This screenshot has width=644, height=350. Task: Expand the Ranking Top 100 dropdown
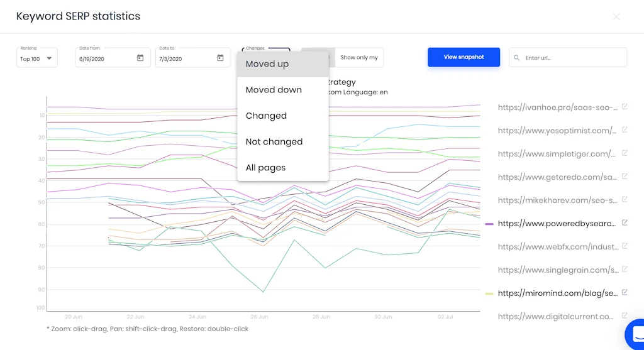36,58
